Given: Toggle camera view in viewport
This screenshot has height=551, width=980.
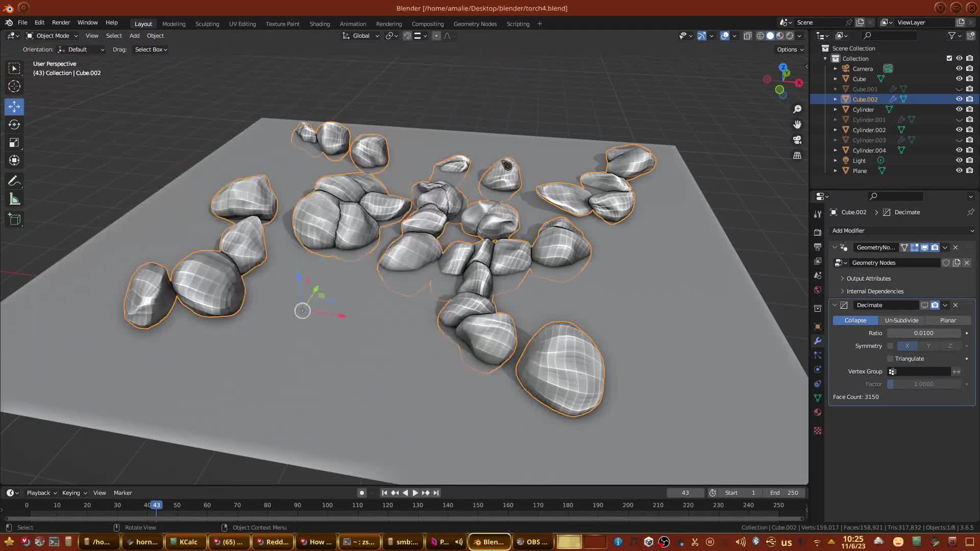Looking at the screenshot, I should pos(797,140).
